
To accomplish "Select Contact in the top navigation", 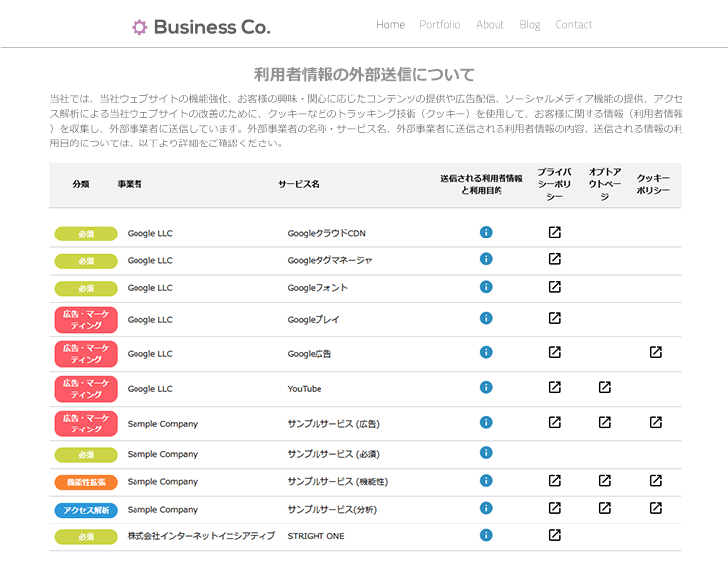I will click(574, 25).
